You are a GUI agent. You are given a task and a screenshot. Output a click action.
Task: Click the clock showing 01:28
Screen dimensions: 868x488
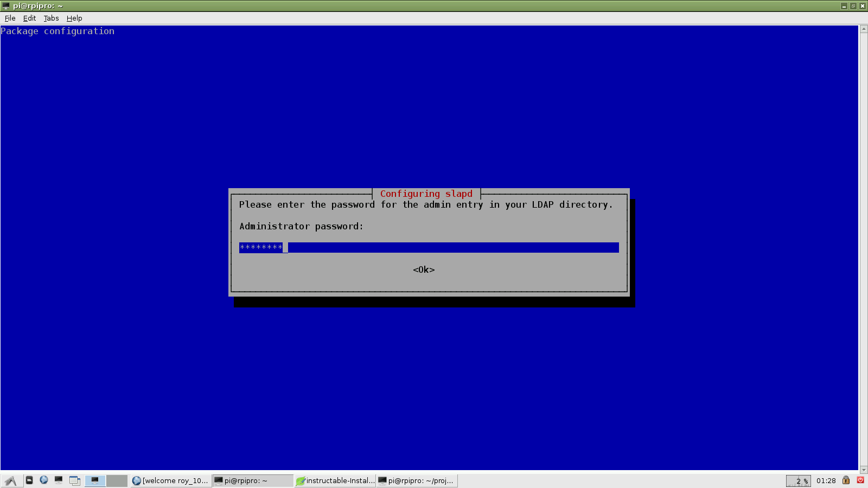click(826, 480)
